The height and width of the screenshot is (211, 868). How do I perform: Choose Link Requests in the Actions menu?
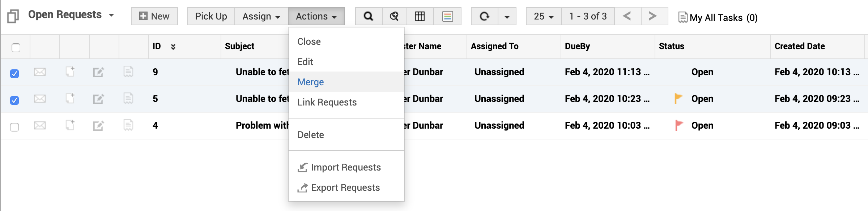327,102
